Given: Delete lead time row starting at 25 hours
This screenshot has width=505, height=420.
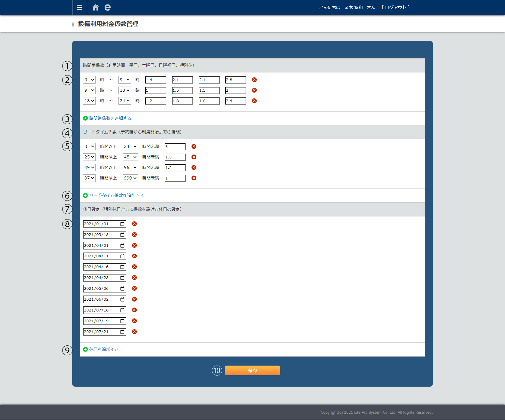Looking at the screenshot, I should point(194,157).
